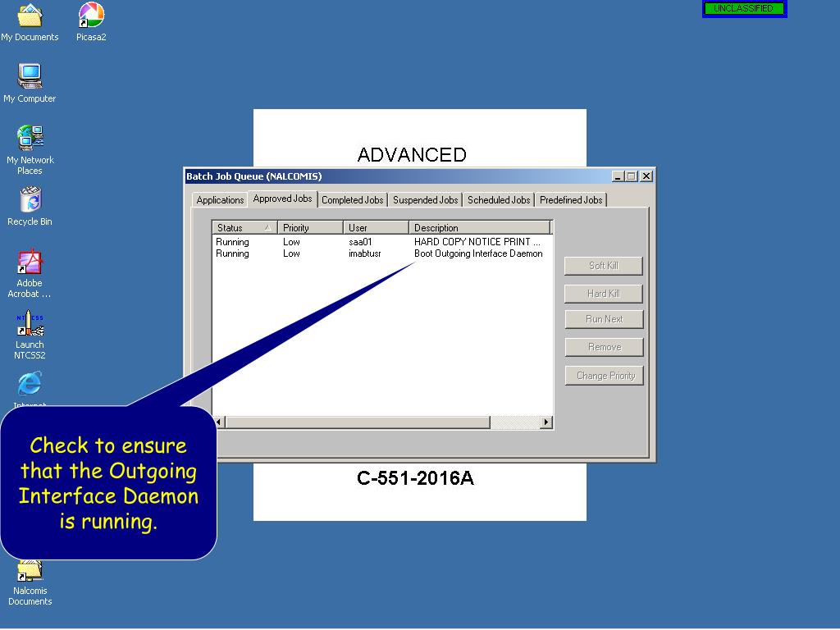Viewport: 840px width, 630px height.
Task: Click the imabtusr user cell
Action: 365,254
